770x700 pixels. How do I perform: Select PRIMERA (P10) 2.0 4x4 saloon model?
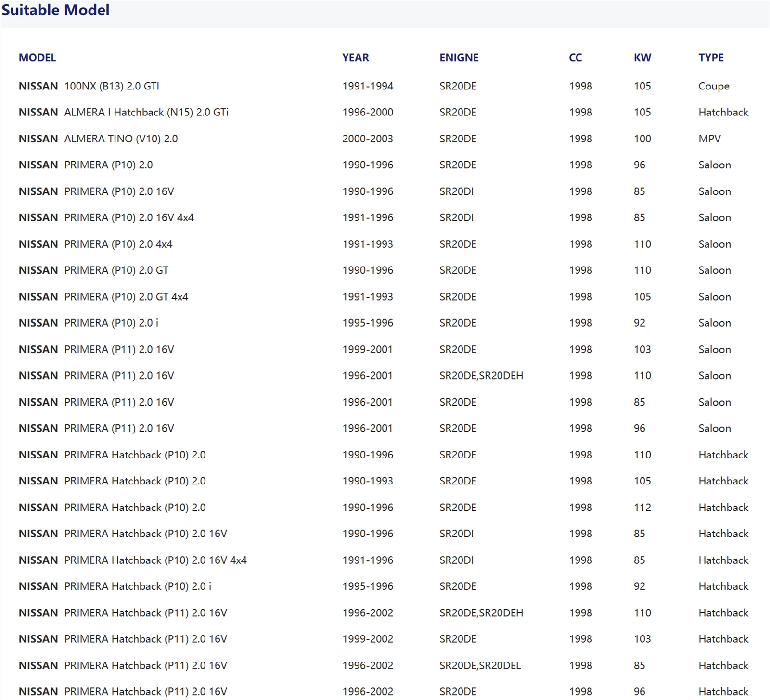tap(118, 244)
